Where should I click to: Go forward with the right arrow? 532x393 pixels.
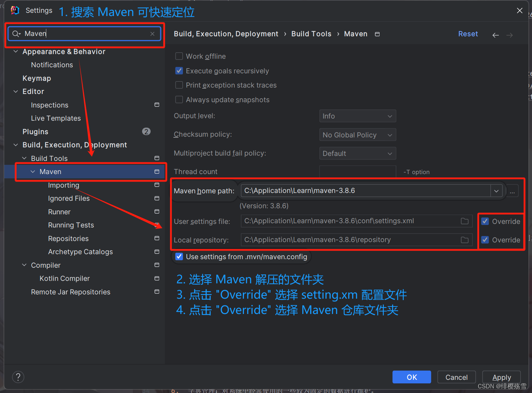coord(510,35)
